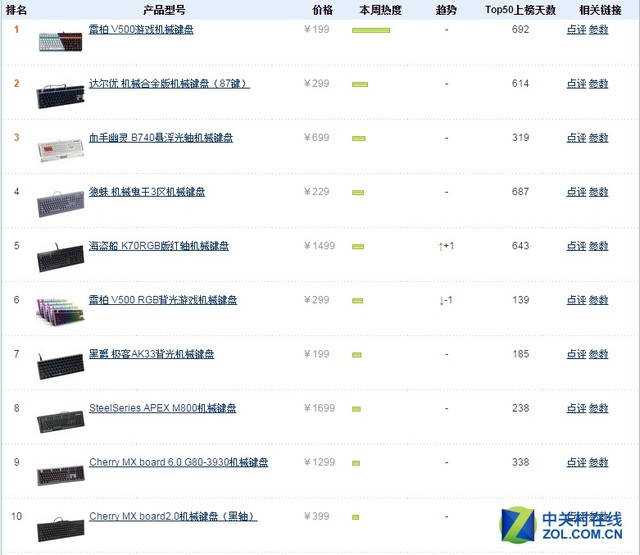Open 狼蛛 机械鬼王3区机械键盘 link

pos(147,192)
